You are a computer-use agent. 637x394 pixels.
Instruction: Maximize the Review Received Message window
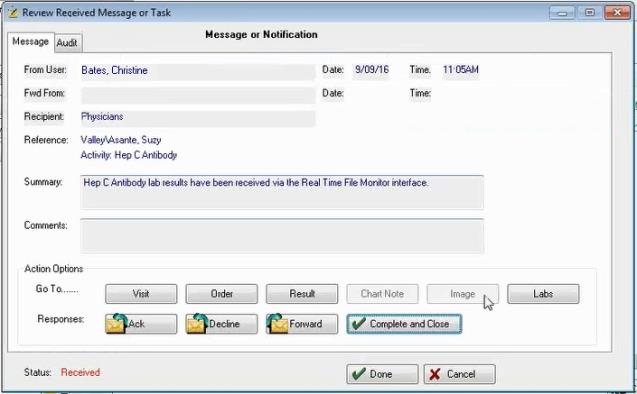(589, 13)
